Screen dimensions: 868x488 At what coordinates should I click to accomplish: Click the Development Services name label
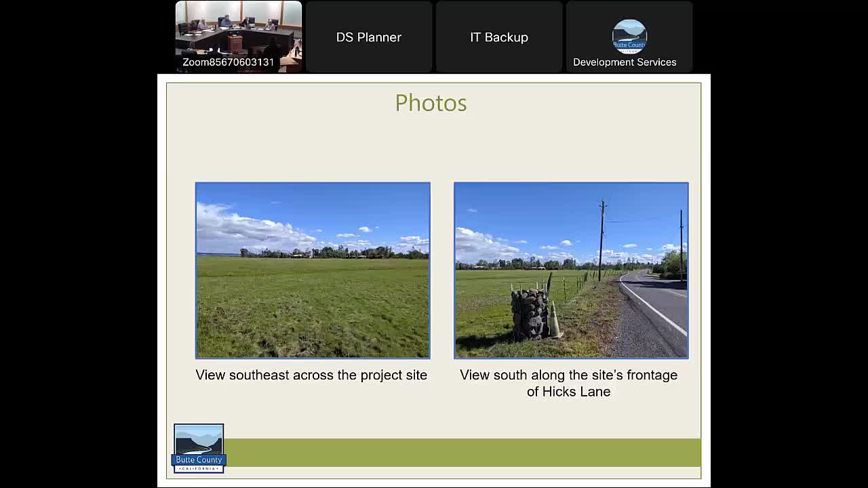point(625,62)
